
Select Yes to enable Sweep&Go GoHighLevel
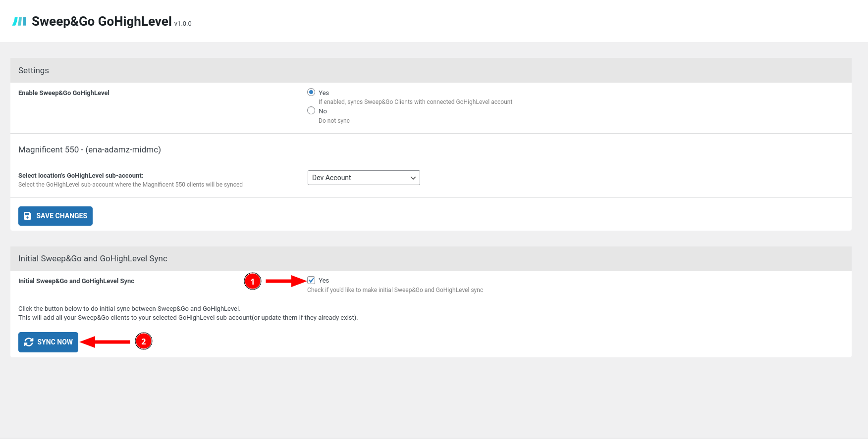(x=311, y=92)
